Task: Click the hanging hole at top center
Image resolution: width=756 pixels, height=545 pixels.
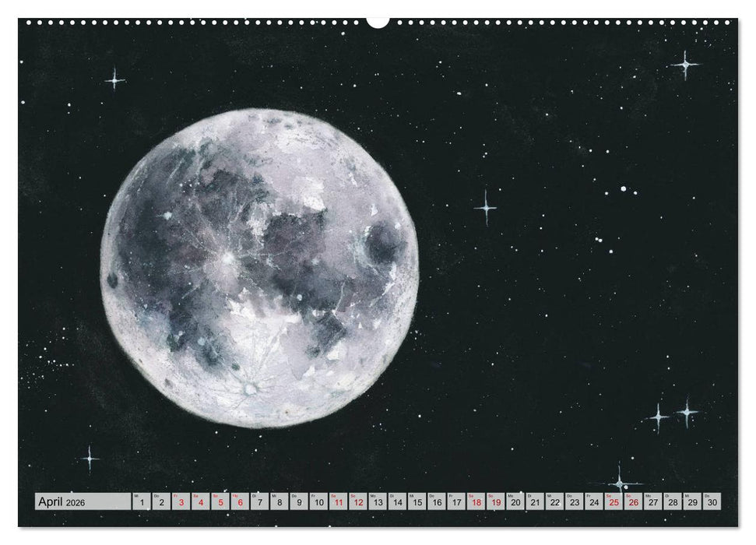Action: coord(378,21)
